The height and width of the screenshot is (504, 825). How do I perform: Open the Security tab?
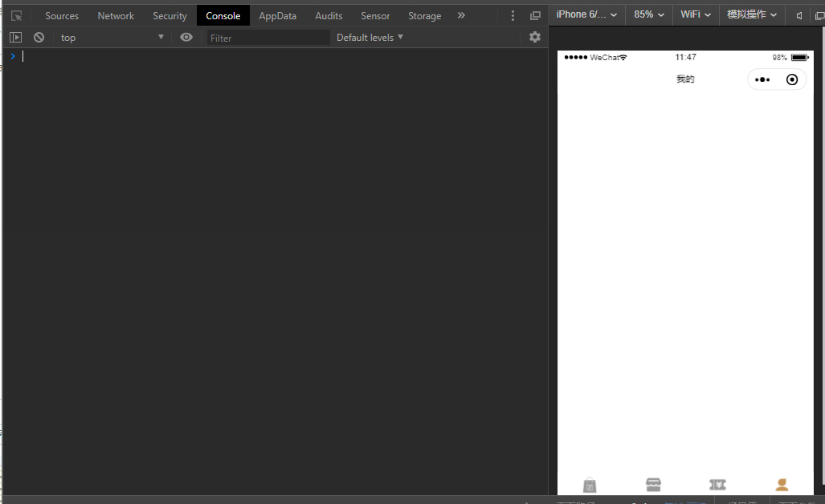[169, 16]
